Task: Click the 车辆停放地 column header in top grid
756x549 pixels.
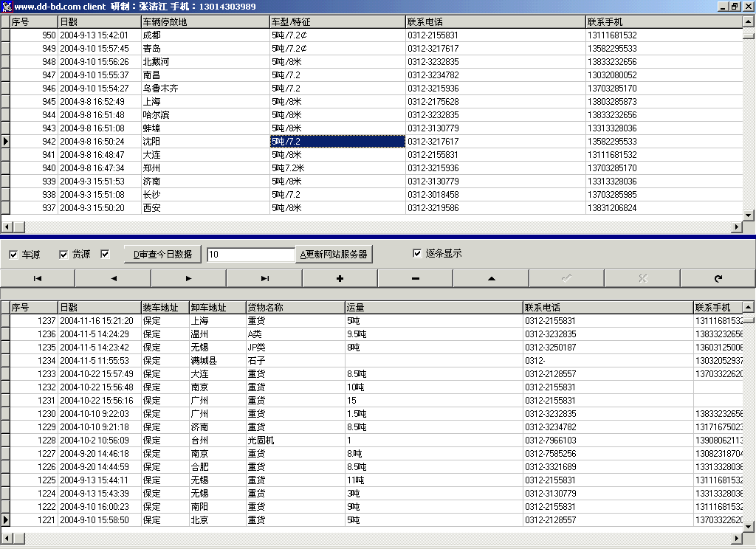Action: point(205,22)
